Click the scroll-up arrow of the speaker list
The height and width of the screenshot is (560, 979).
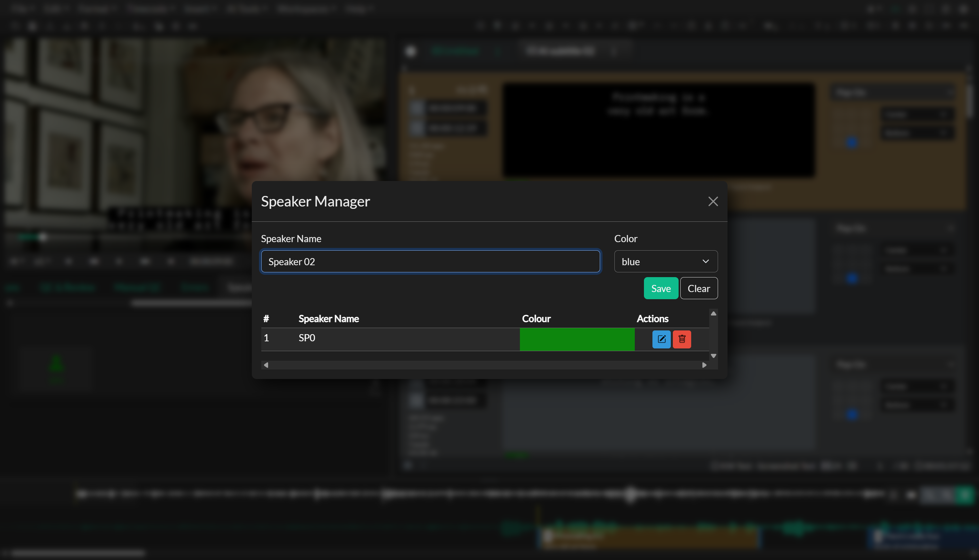(714, 313)
